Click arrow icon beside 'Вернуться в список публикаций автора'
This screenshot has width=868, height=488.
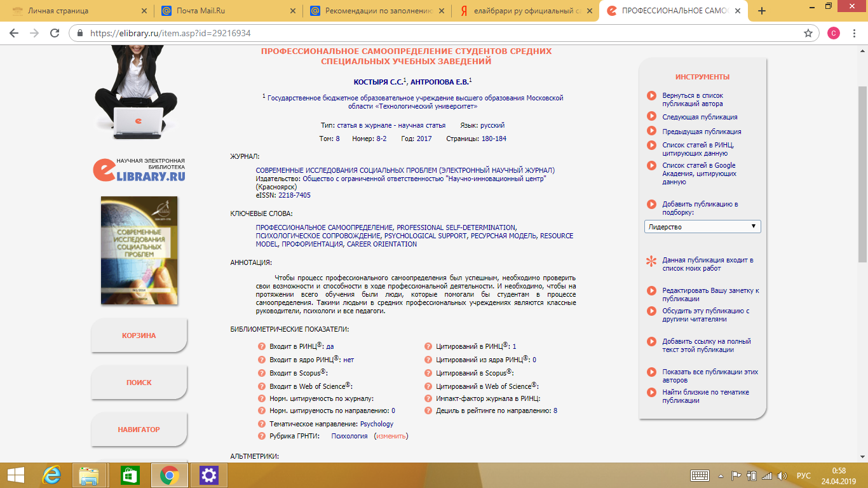click(651, 95)
